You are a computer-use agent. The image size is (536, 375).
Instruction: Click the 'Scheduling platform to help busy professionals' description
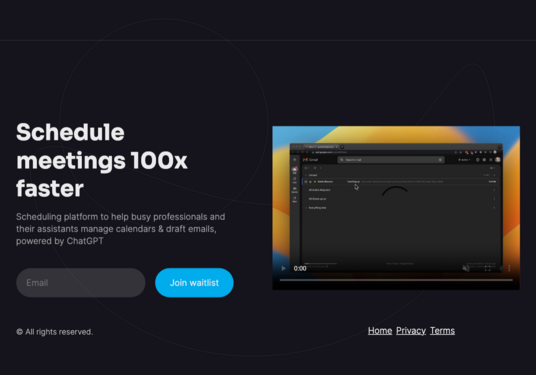tap(120, 229)
